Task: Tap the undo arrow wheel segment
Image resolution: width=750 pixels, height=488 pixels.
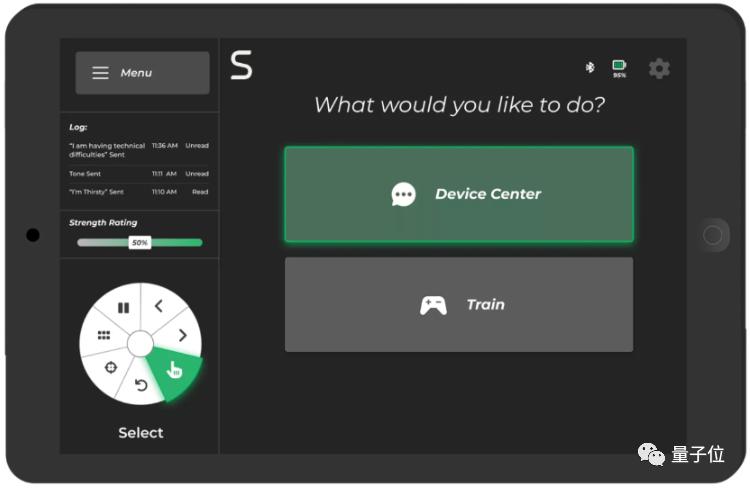Action: (141, 385)
